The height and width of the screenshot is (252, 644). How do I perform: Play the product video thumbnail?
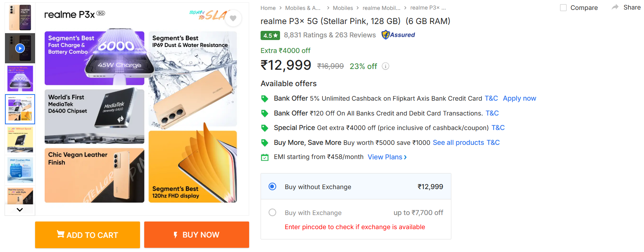(20, 48)
